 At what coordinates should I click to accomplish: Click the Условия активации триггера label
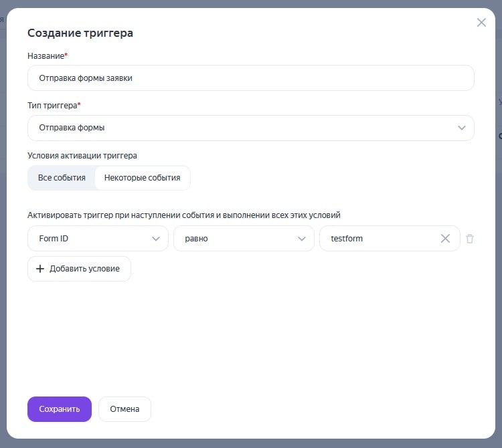pos(82,156)
